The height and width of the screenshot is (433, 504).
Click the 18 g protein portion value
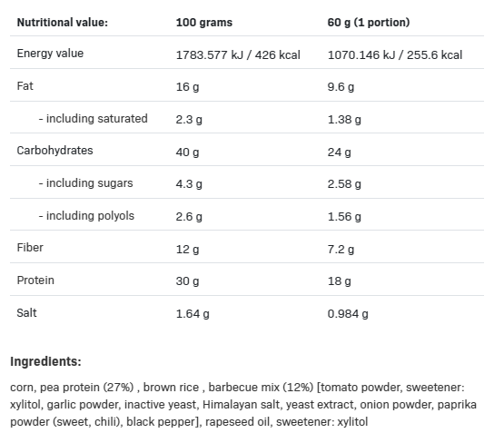pyautogui.click(x=339, y=281)
